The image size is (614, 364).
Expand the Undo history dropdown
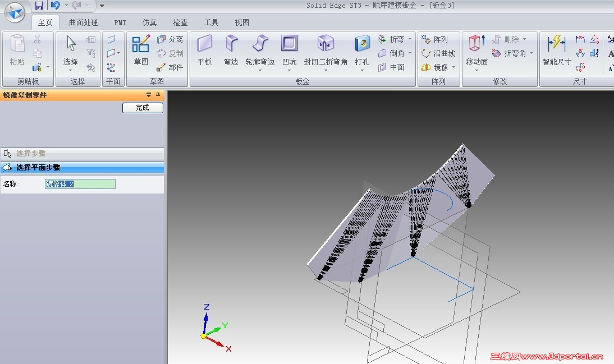(x=66, y=6)
